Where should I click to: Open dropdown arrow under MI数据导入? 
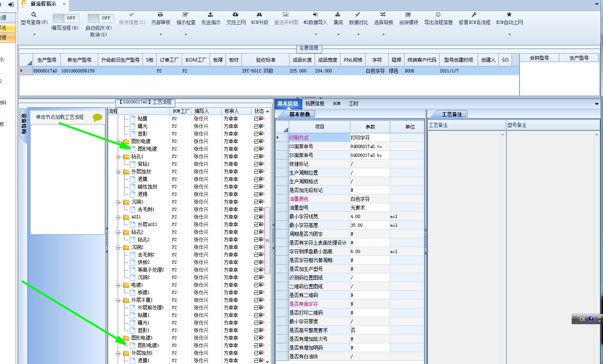(x=315, y=35)
